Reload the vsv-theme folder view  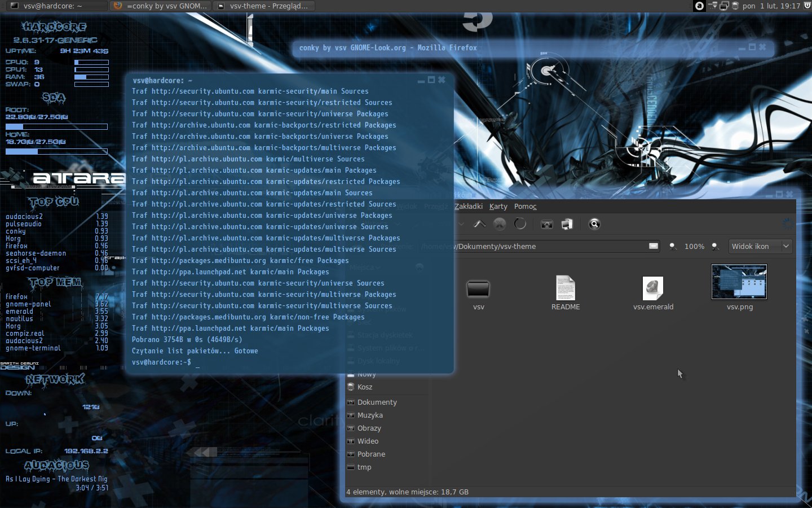tap(520, 224)
